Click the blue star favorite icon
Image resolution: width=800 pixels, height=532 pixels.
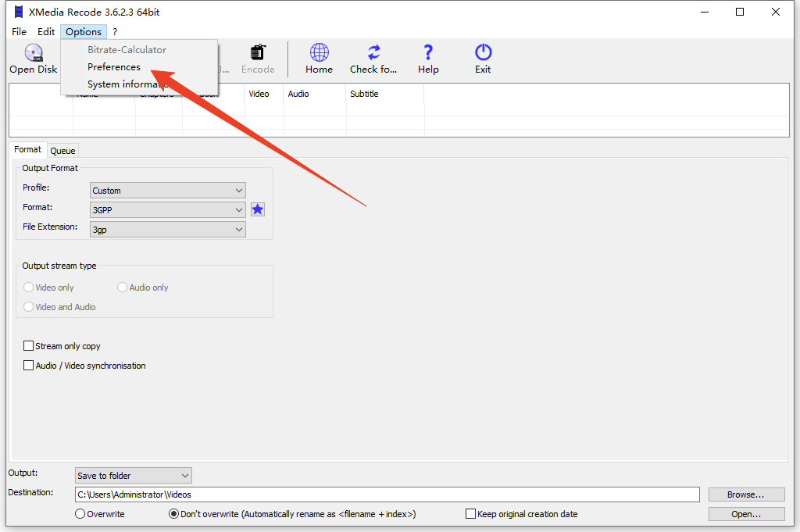tap(258, 209)
